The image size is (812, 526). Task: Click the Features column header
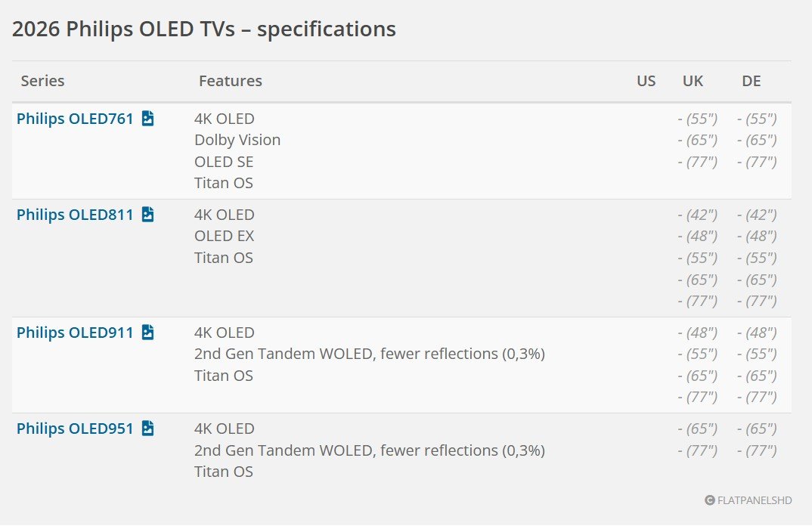pyautogui.click(x=231, y=81)
